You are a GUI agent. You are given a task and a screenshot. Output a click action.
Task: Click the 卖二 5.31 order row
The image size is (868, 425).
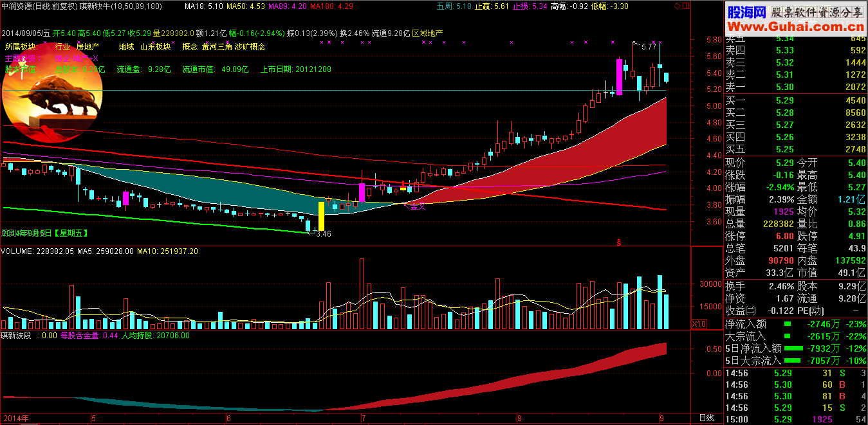795,75
